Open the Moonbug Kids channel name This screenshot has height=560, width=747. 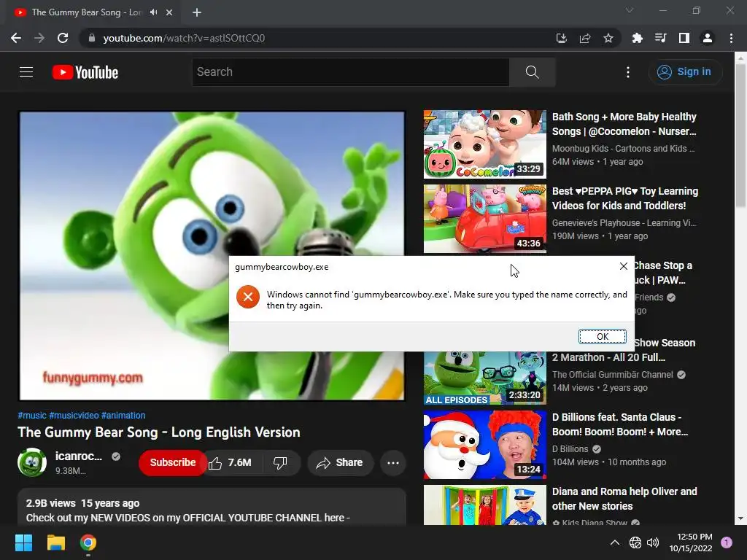(623, 149)
